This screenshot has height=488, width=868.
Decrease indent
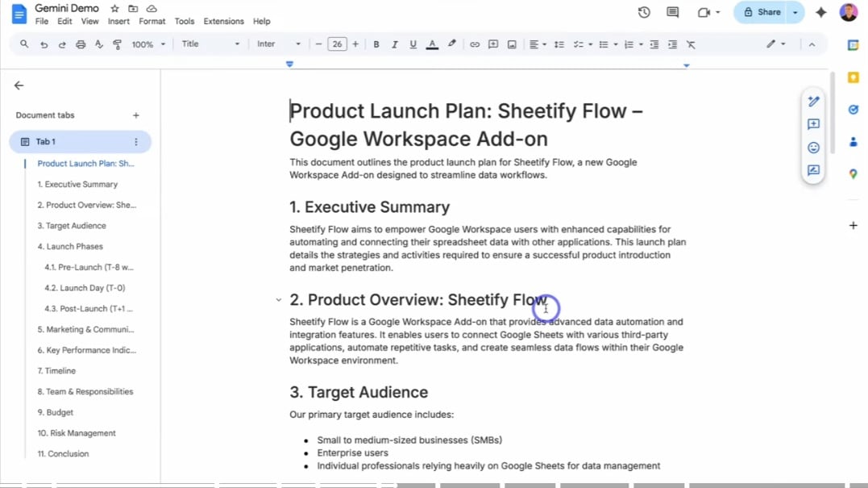pos(654,44)
